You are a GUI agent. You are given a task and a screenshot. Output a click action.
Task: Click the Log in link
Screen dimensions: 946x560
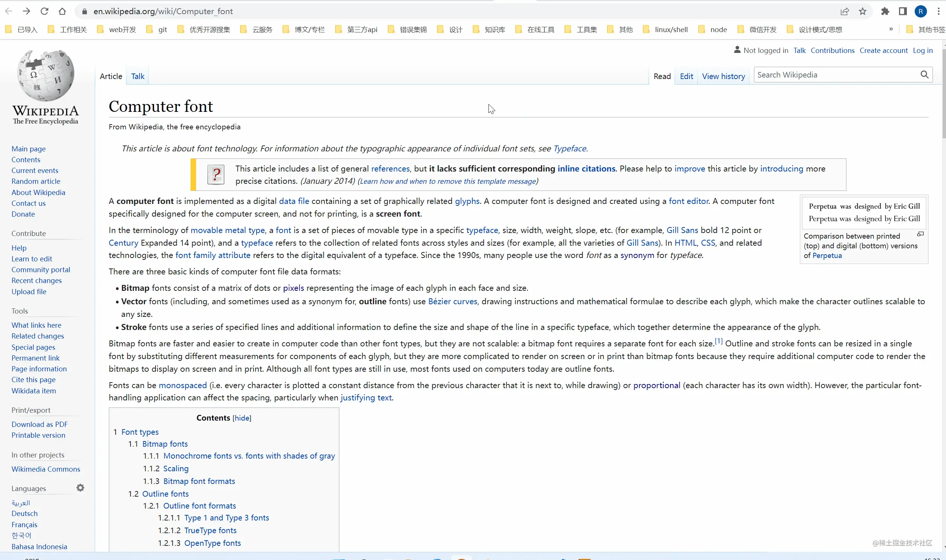click(923, 50)
